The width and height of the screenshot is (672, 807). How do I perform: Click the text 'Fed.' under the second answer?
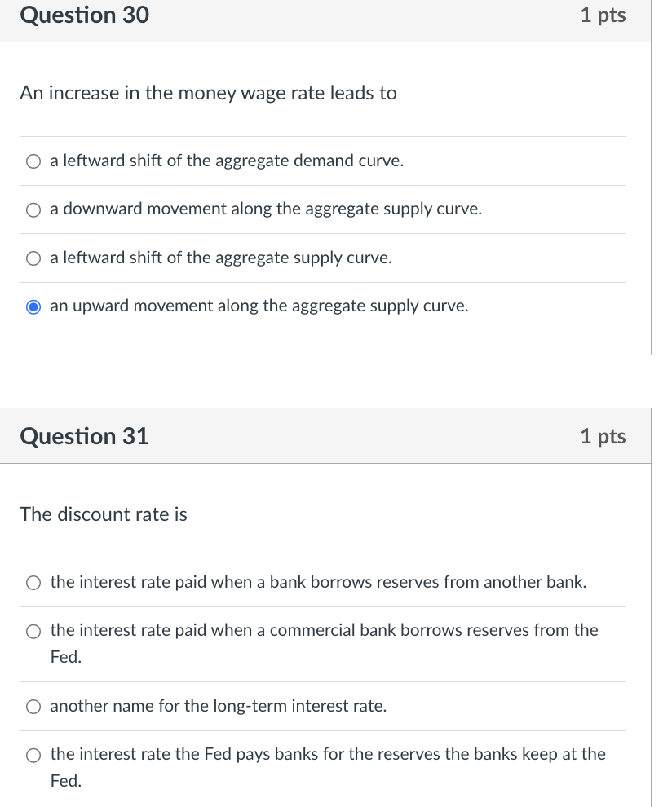point(64,656)
